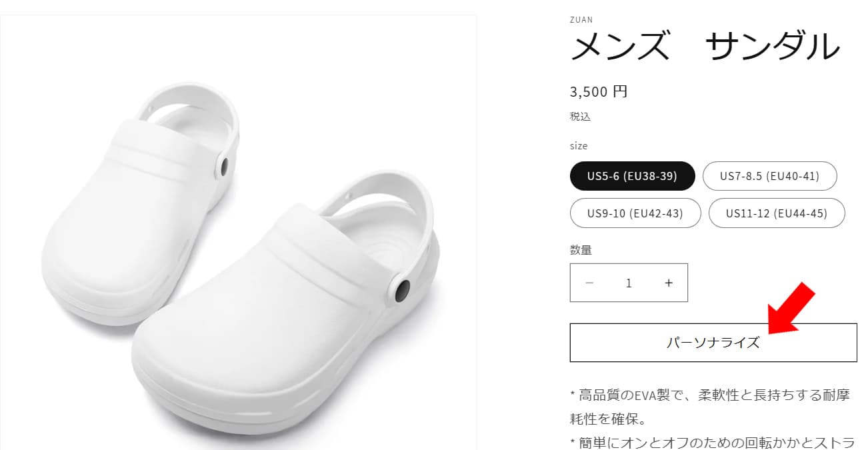Click the メンズ サンダル product title

click(705, 47)
